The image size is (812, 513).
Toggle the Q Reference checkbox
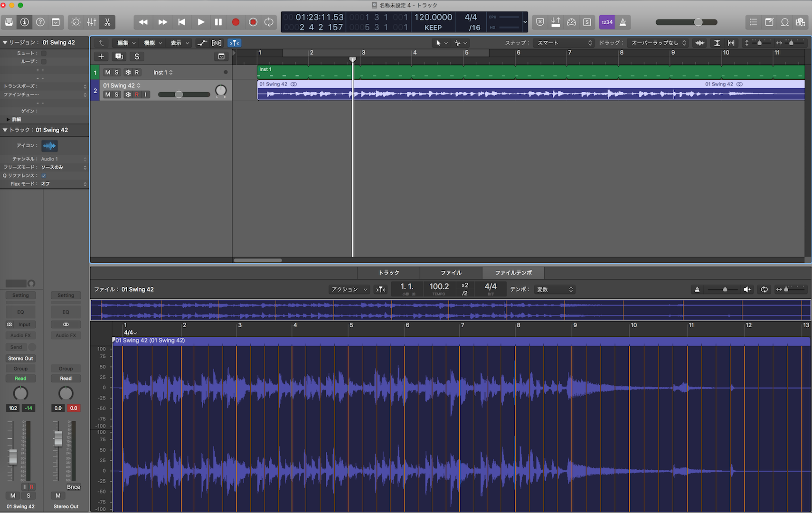[44, 175]
